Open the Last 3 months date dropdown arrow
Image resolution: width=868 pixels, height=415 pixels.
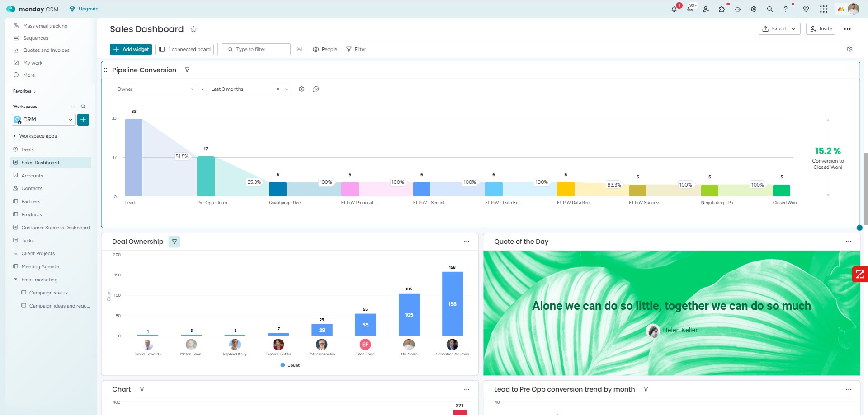click(287, 89)
